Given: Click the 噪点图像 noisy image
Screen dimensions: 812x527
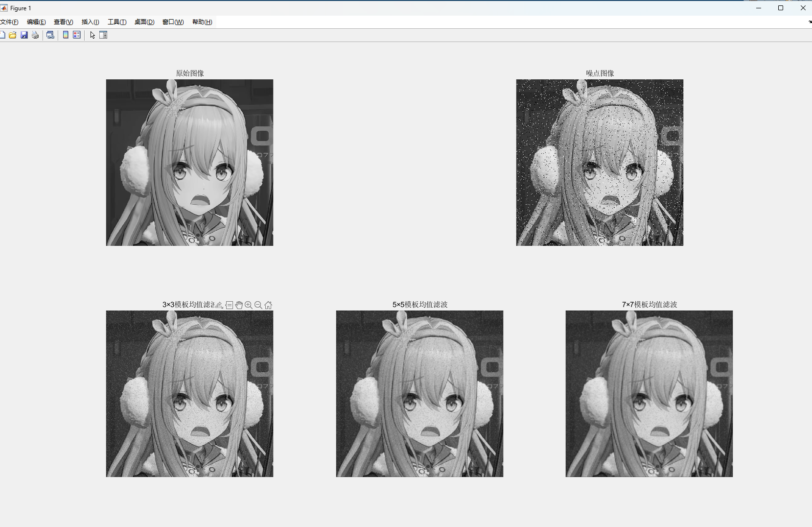Looking at the screenshot, I should pos(600,163).
